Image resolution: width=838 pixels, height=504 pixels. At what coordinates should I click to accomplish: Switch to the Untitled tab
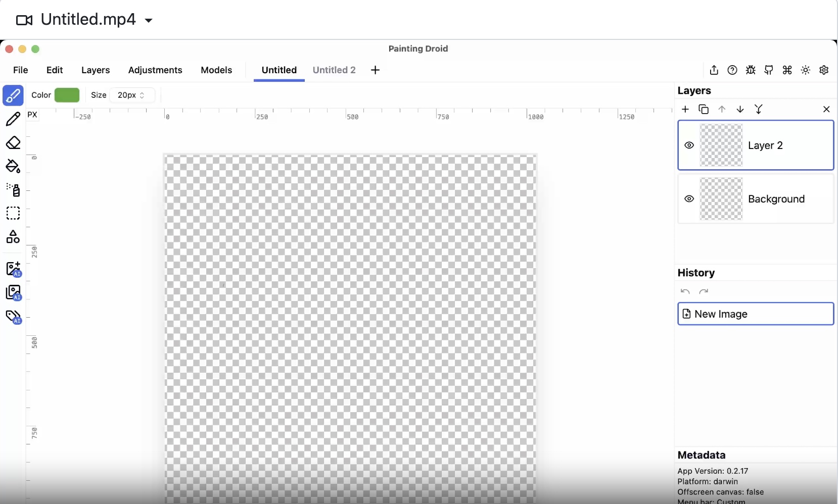[x=279, y=70]
